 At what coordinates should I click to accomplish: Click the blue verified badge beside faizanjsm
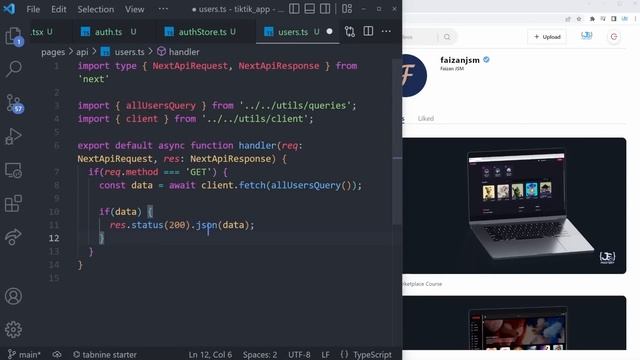click(x=486, y=60)
